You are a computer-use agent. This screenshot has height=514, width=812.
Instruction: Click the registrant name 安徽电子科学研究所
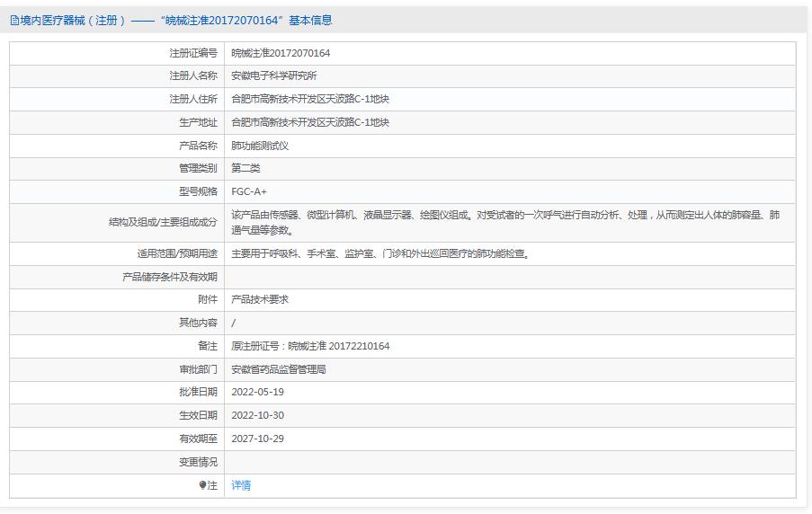click(272, 75)
